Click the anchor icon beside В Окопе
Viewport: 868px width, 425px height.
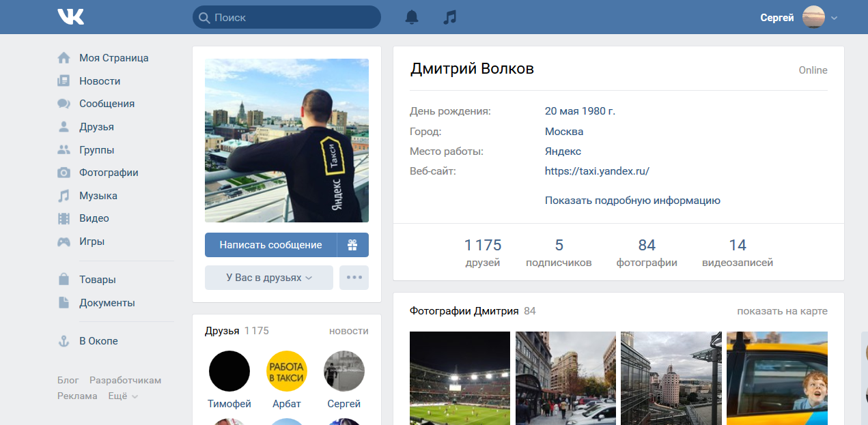64,341
